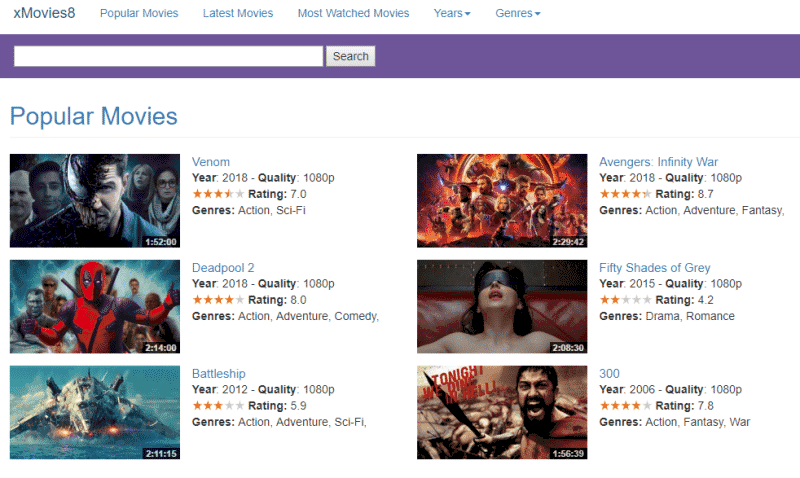Viewport: 800px width, 478px height.
Task: Click the Battleship title link
Action: 219,374
